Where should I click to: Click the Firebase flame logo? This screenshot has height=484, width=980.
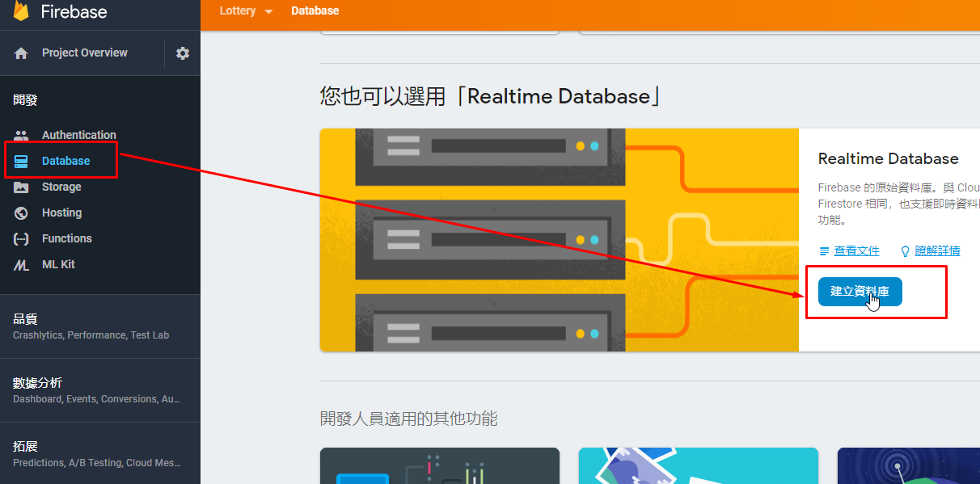(22, 11)
